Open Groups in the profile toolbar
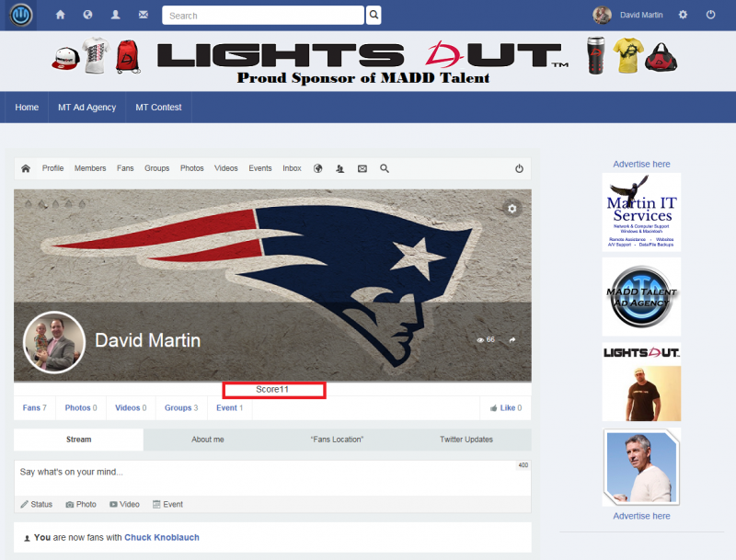This screenshot has width=736, height=560. [x=156, y=168]
